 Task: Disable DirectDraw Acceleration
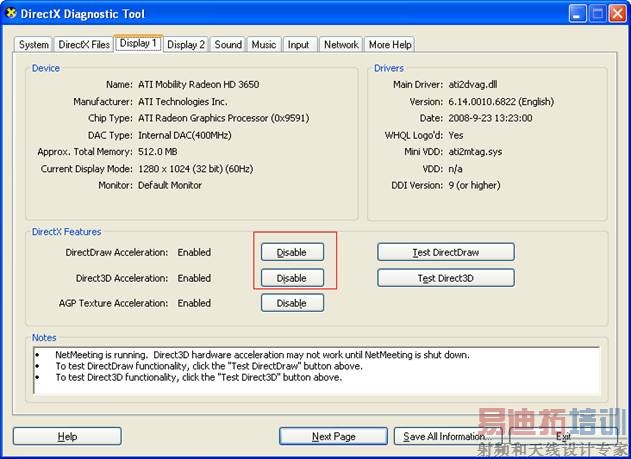pyautogui.click(x=292, y=252)
